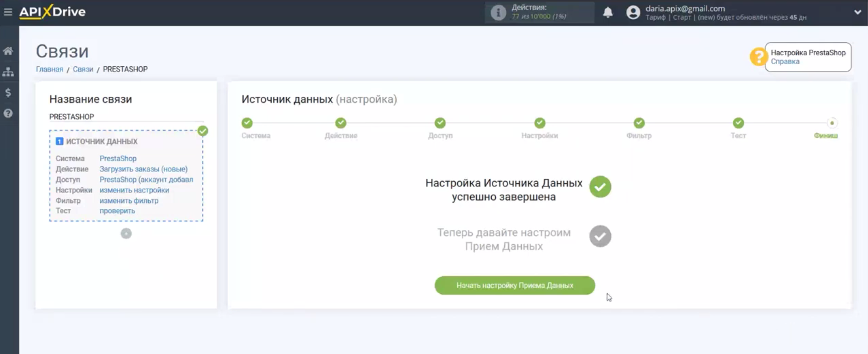868x354 pixels.
Task: Go to Связи breadcrumb
Action: coord(83,69)
